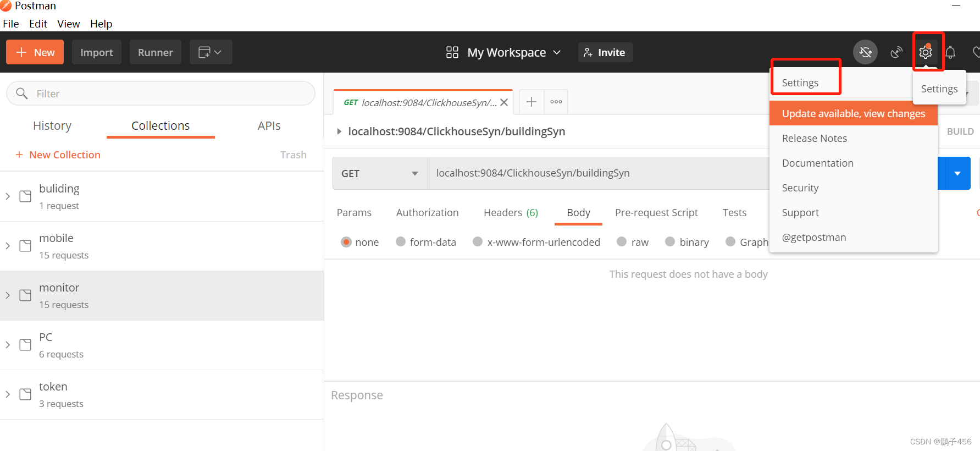
Task: Click Update available, view changes
Action: pyautogui.click(x=854, y=113)
